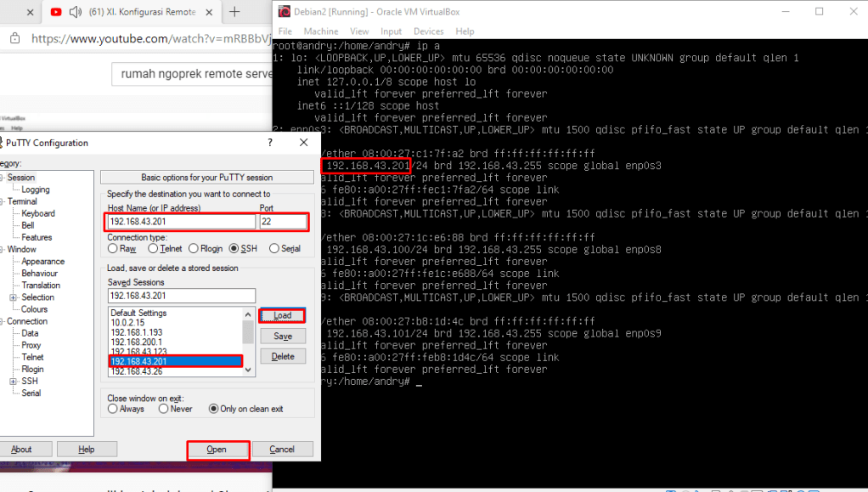The height and width of the screenshot is (492, 868).
Task: Open the Machine menu in VirtualBox
Action: 320,31
